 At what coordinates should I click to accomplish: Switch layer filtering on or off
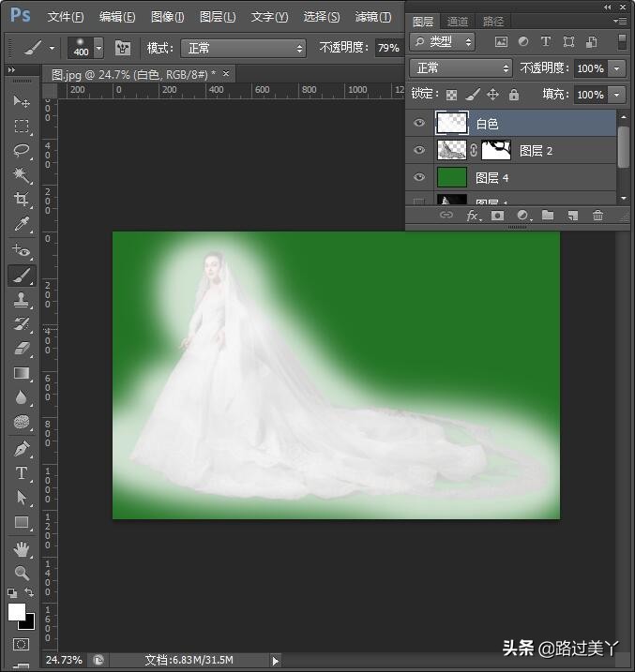click(621, 42)
